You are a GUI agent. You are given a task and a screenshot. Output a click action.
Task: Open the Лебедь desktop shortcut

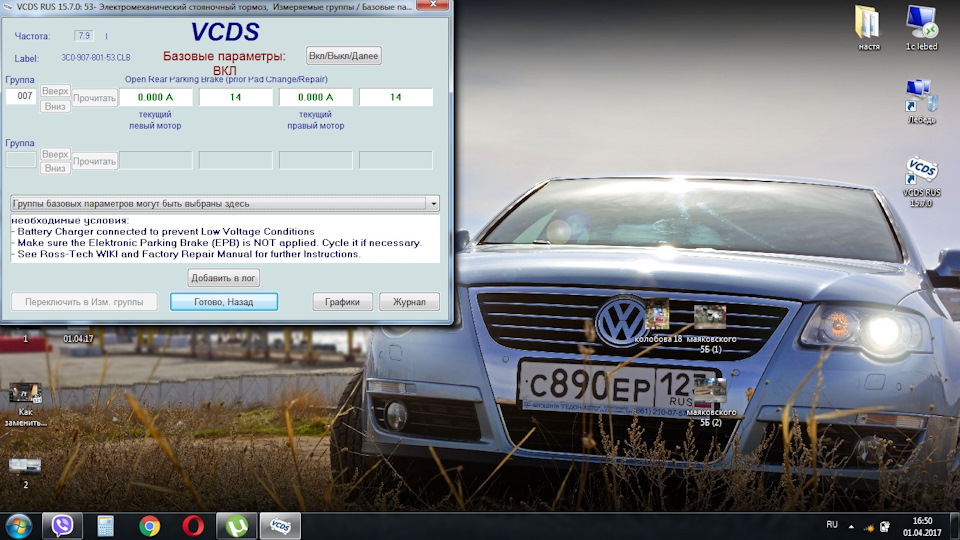[x=921, y=102]
